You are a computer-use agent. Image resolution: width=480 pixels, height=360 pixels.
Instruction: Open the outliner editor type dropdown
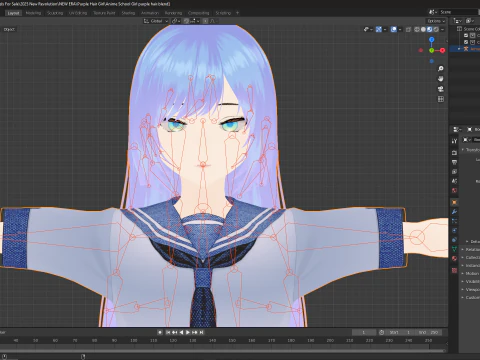pos(457,21)
